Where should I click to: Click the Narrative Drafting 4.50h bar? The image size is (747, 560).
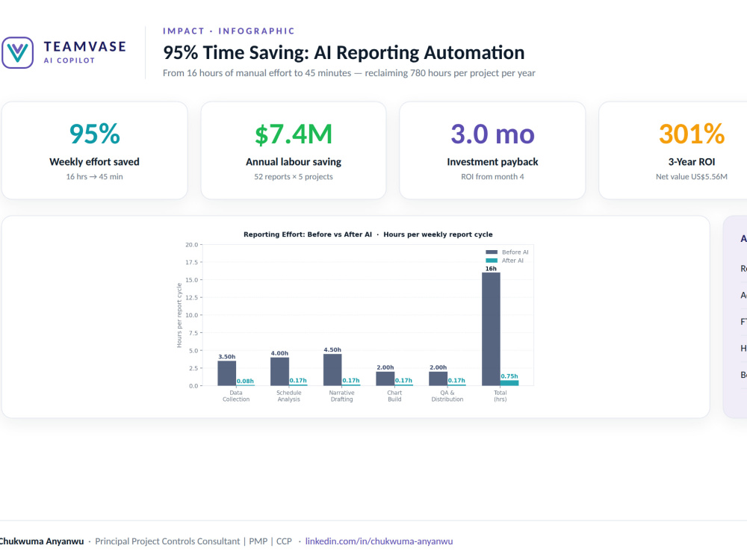[x=332, y=370]
